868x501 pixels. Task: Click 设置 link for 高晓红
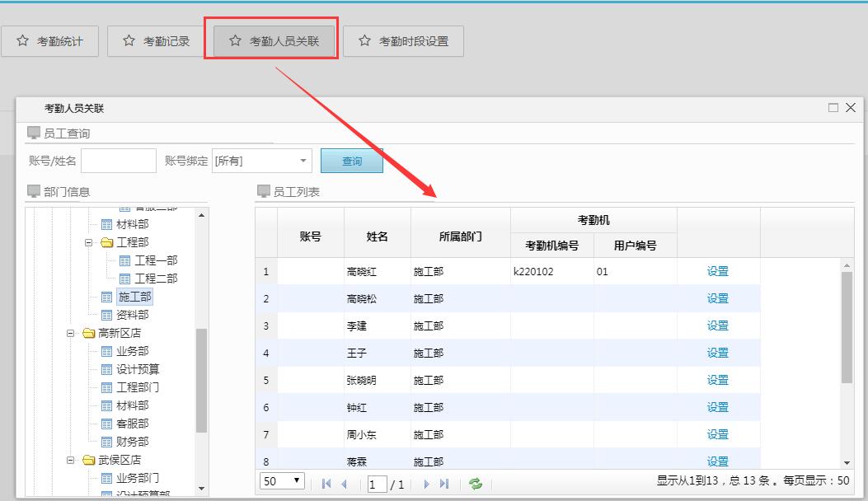(x=717, y=271)
